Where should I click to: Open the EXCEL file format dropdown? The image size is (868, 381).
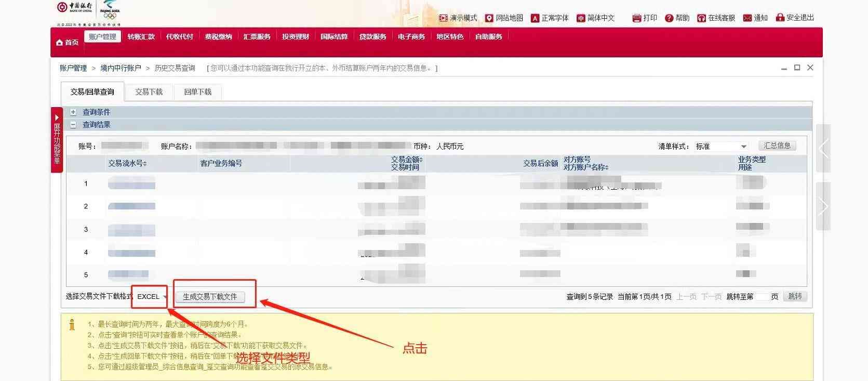[152, 296]
